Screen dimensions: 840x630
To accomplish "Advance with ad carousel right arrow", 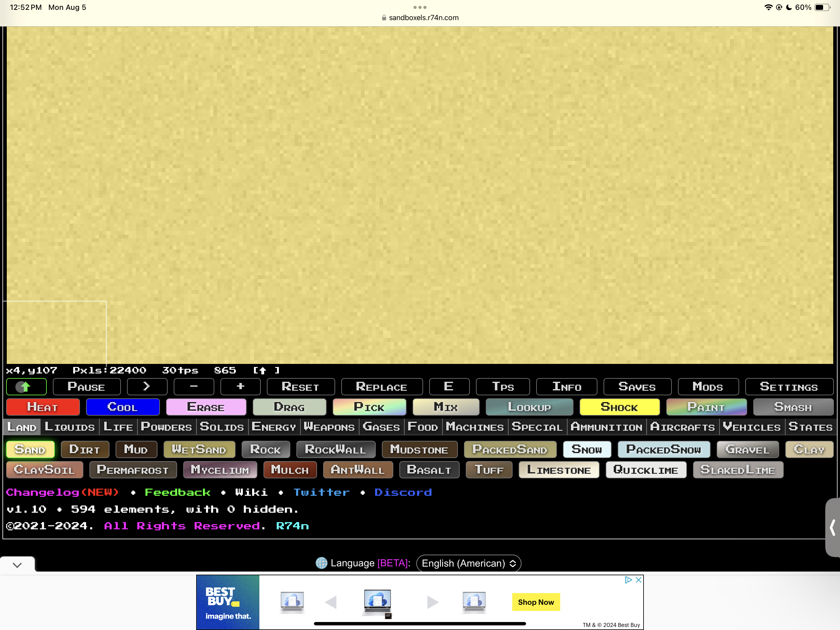I will coord(432,602).
